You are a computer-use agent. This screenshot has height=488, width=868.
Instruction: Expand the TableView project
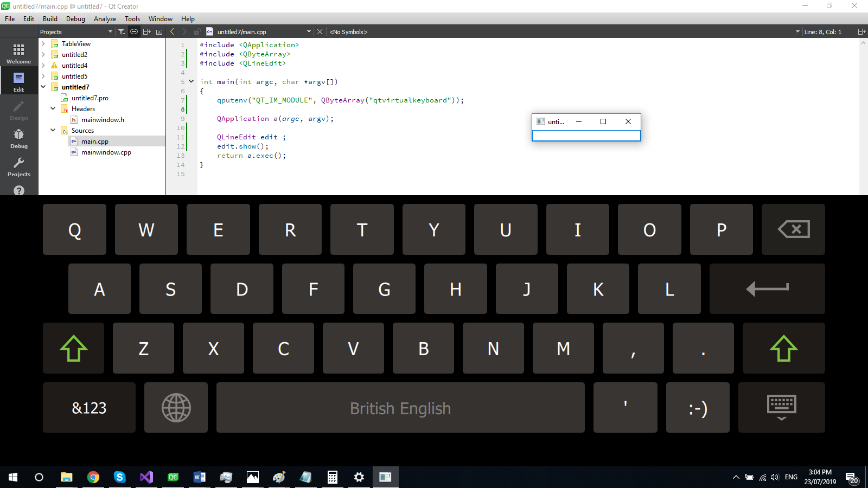point(43,44)
